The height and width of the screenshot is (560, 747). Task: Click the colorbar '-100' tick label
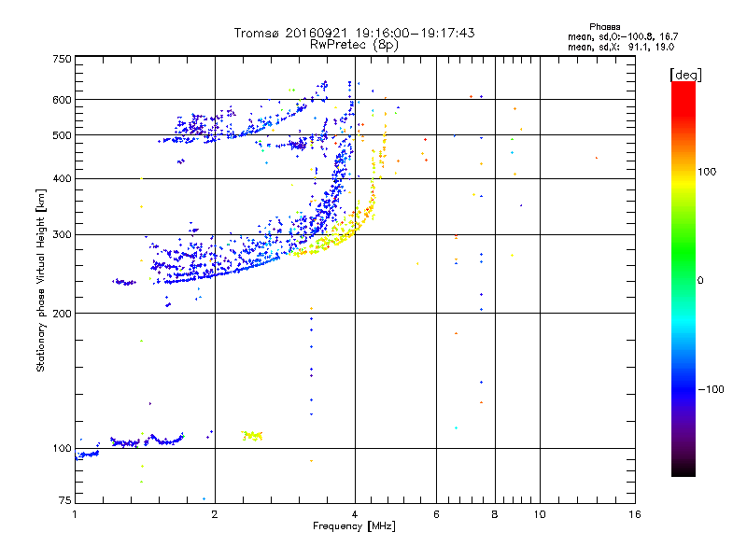[711, 389]
